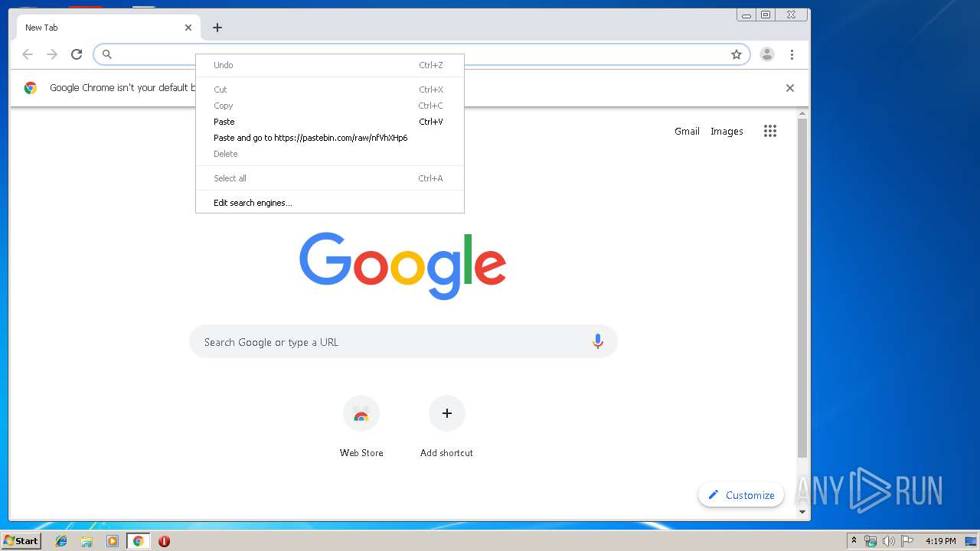
Task: Open the Gmail link
Action: coord(687,131)
